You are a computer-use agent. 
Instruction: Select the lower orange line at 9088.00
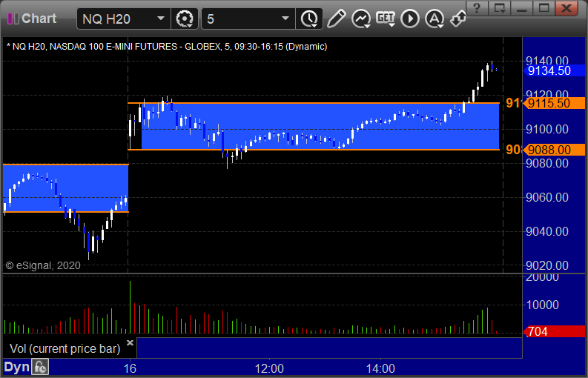pos(314,150)
